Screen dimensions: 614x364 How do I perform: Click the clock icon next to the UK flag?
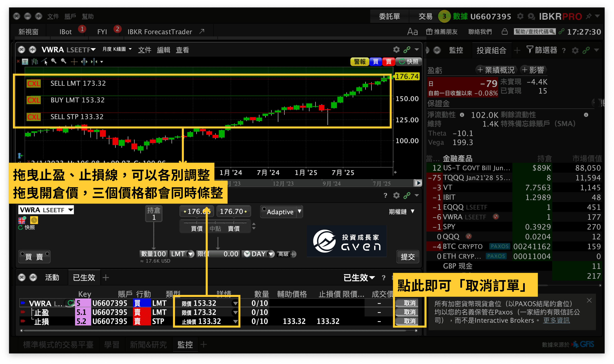(34, 220)
